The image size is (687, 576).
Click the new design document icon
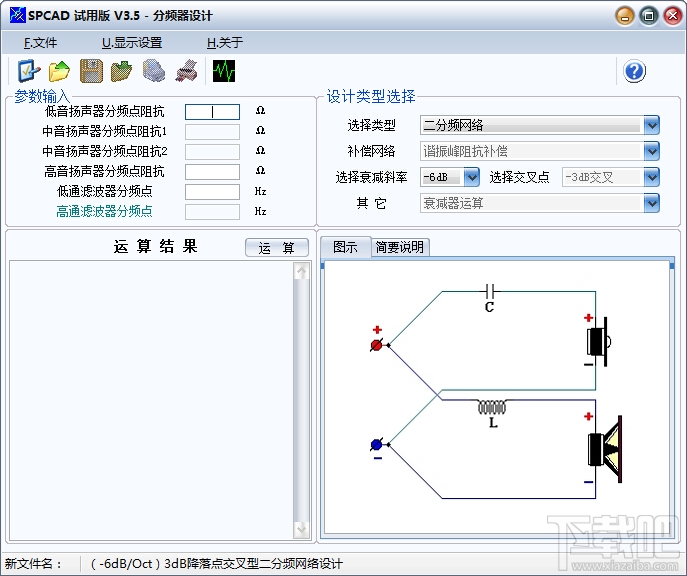[28, 71]
